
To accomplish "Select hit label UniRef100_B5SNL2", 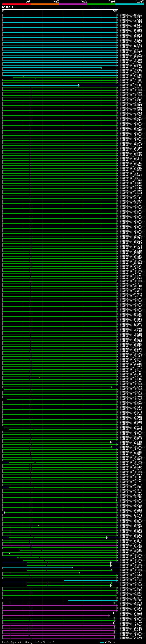I will 131,176.
